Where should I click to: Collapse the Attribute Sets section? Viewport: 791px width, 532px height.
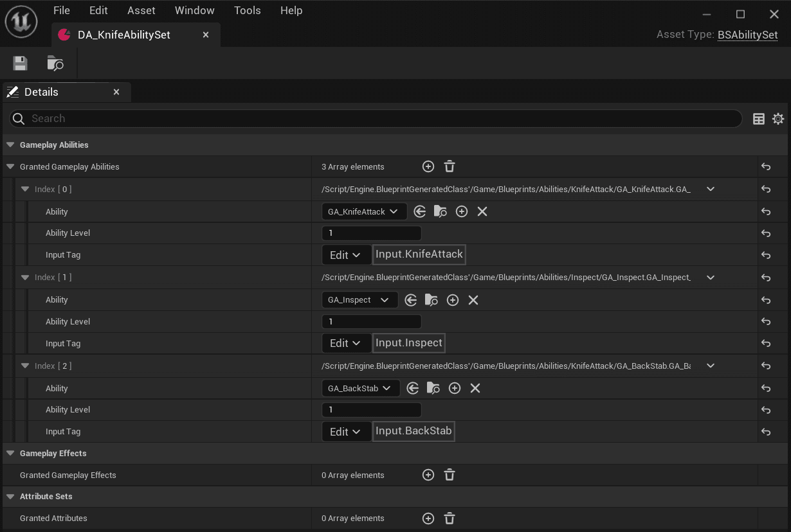10,497
